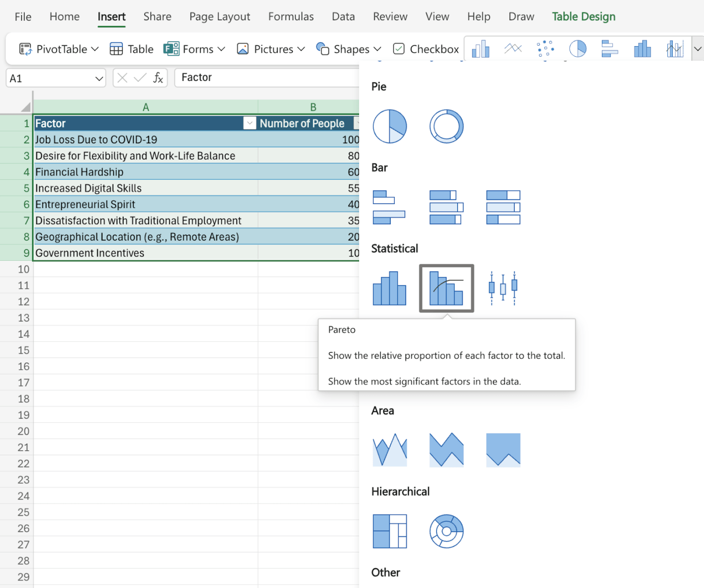The image size is (704, 588).
Task: Insert a Histogram chart
Action: [389, 288]
